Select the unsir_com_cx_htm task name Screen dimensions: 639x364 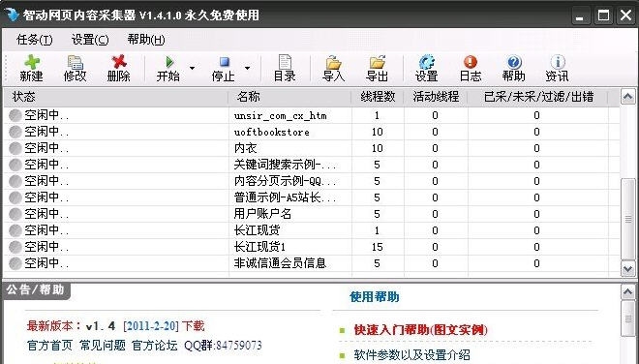(x=281, y=116)
